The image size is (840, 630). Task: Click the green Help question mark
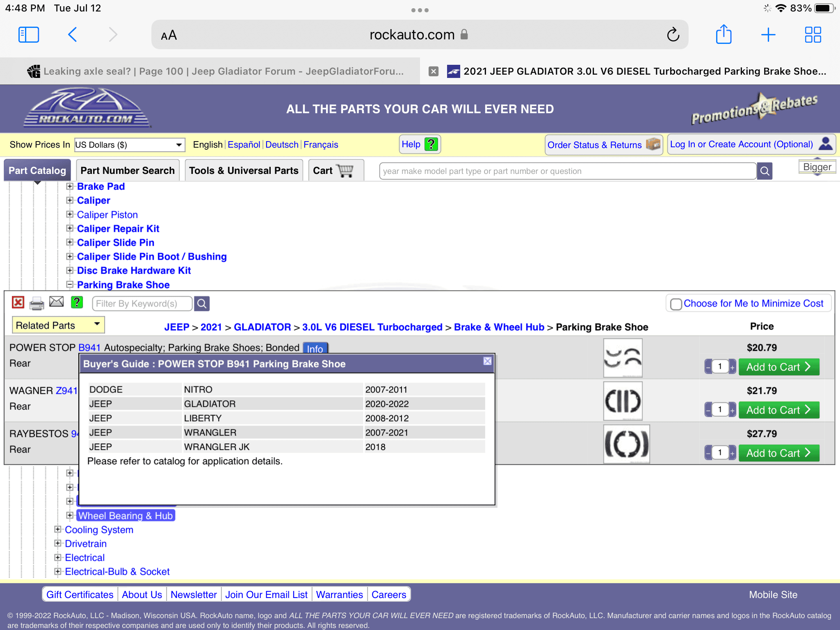[431, 144]
